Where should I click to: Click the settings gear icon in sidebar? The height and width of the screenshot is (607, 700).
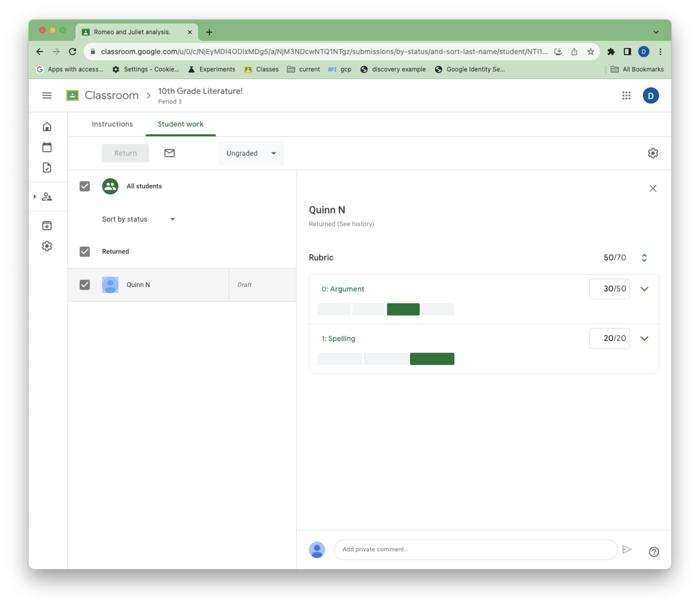[47, 246]
